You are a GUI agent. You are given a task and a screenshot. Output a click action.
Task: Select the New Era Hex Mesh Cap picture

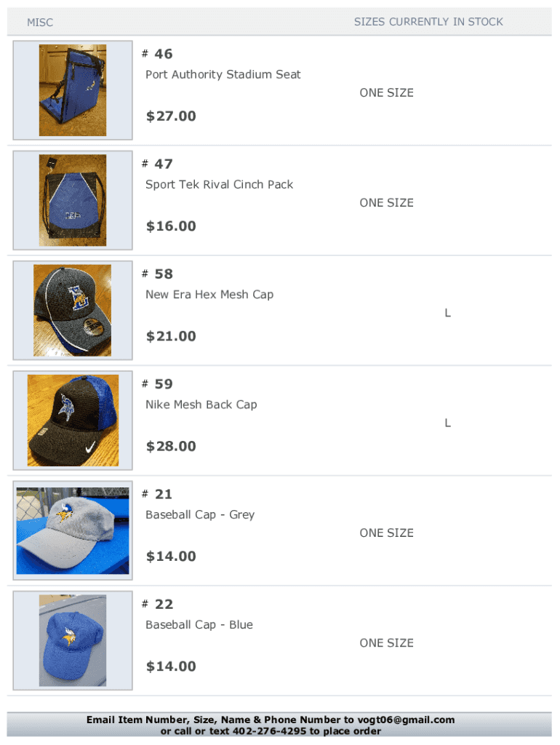(73, 311)
